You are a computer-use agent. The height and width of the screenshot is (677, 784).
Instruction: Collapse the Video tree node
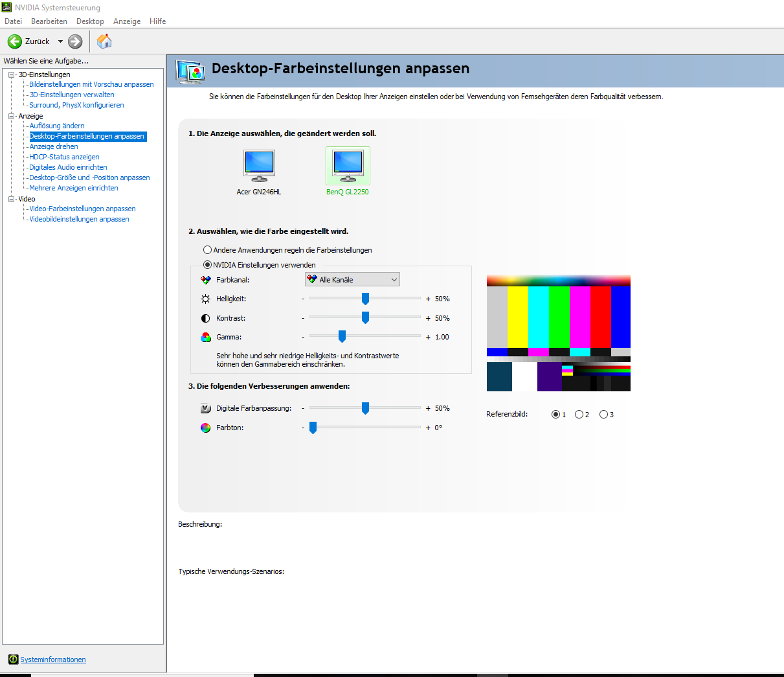[x=11, y=199]
